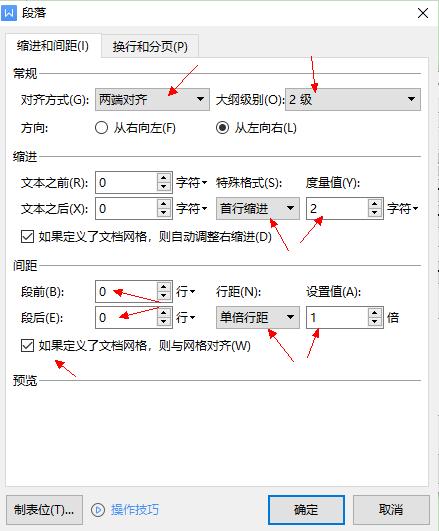
Task: Click the play icon beside 操作技巧
Action: 98,510
